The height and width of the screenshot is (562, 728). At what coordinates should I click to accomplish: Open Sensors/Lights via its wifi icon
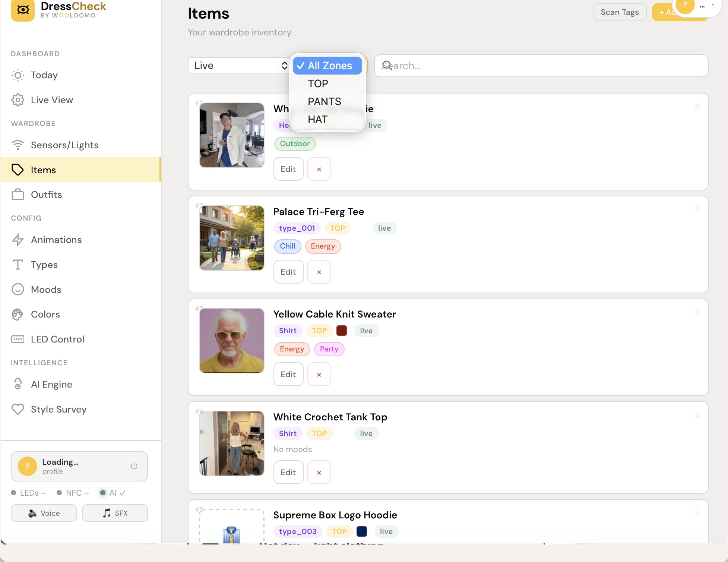click(x=18, y=145)
